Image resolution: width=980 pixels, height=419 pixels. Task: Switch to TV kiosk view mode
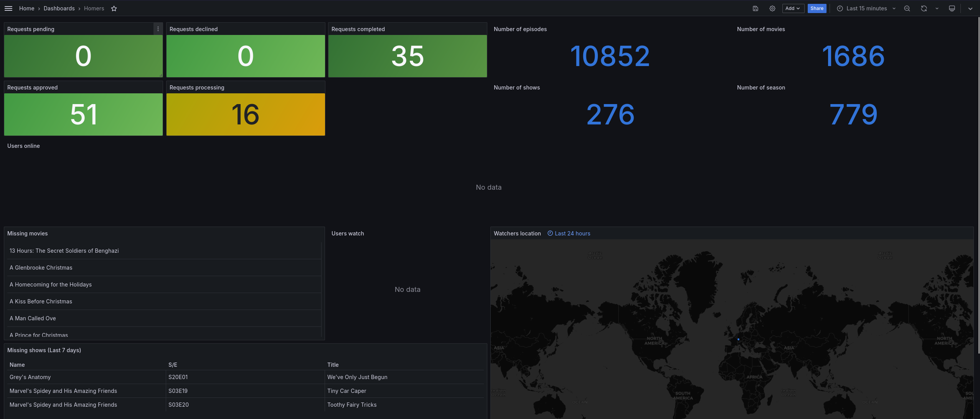[x=952, y=8]
